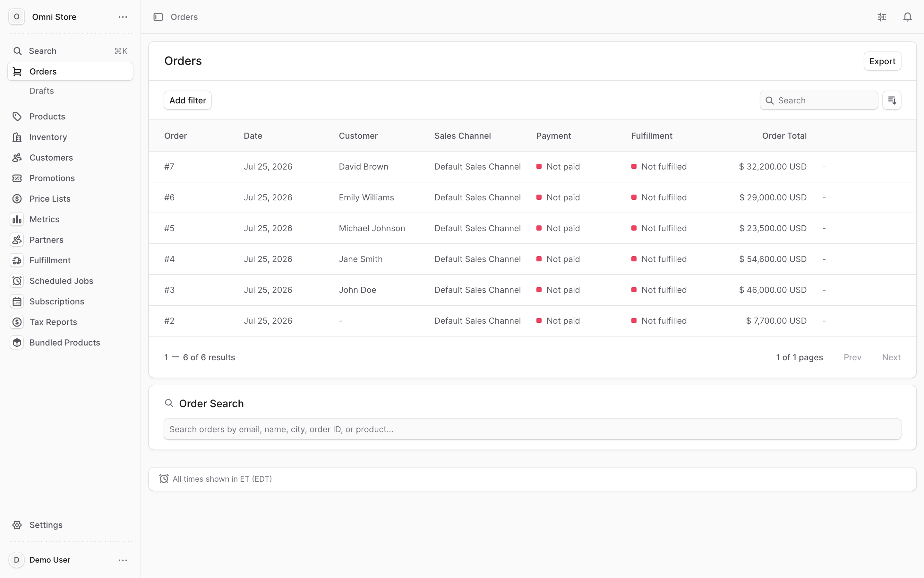Click Orders breadcrumb in top bar

(184, 17)
